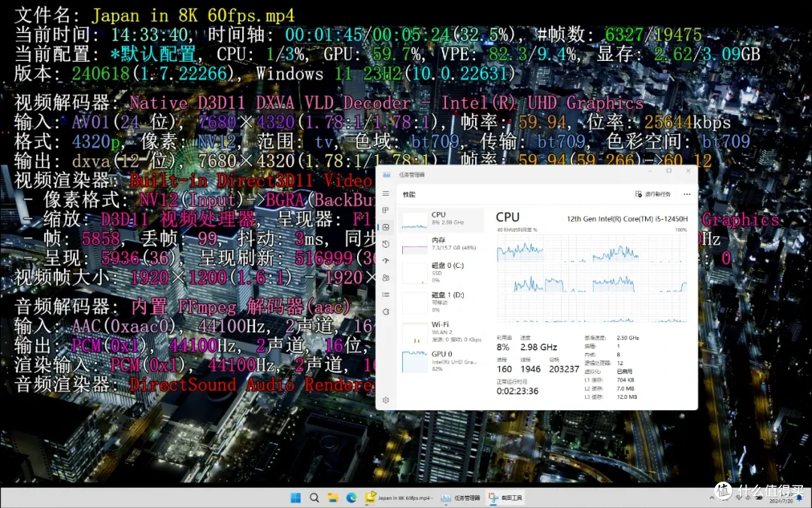Open Details page in Task Manager sidebar
This screenshot has height=508, width=812.
(x=386, y=294)
